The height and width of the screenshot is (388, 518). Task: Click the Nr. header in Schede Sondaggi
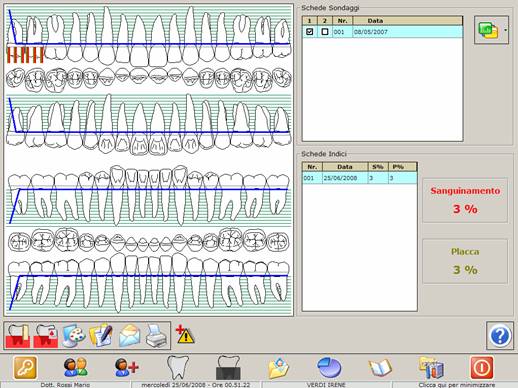tap(342, 21)
